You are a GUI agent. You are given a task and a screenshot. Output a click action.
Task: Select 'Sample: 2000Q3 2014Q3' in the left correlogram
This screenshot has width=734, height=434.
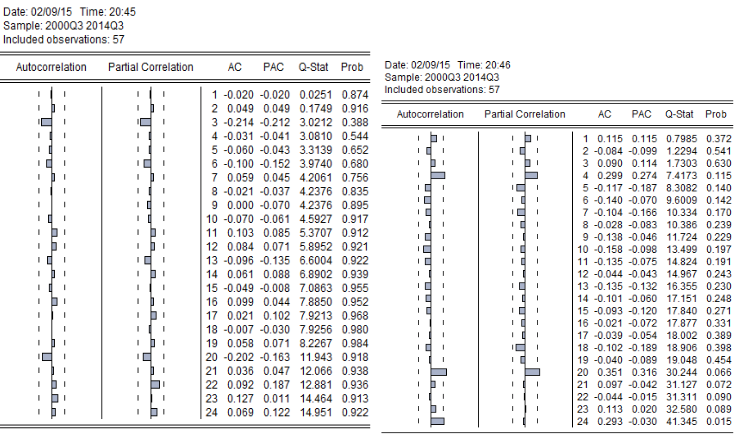coord(63,26)
